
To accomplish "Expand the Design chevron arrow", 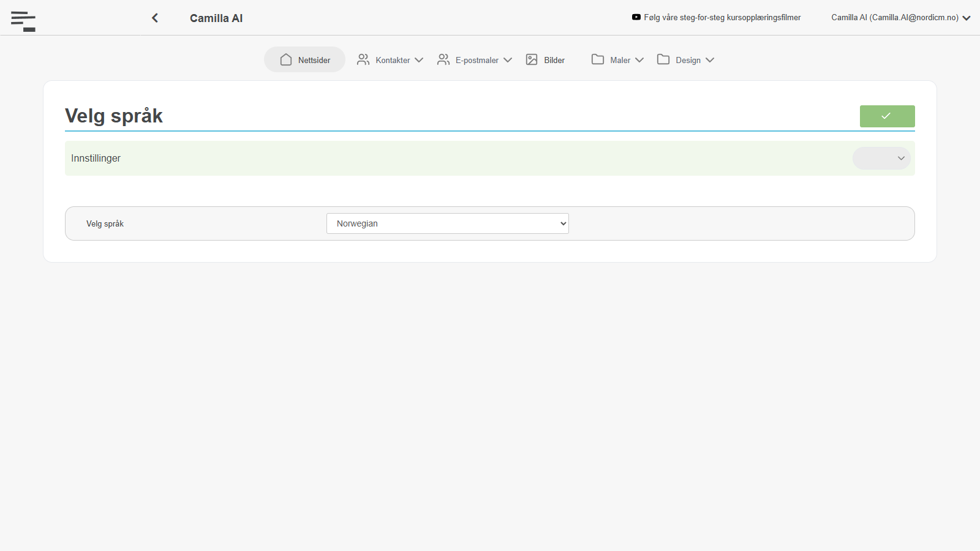I will pyautogui.click(x=710, y=60).
